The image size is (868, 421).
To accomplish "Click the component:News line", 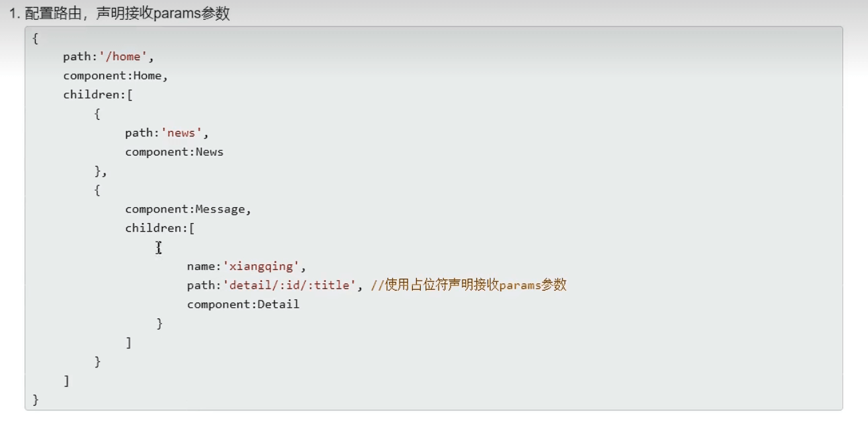I will pyautogui.click(x=174, y=152).
